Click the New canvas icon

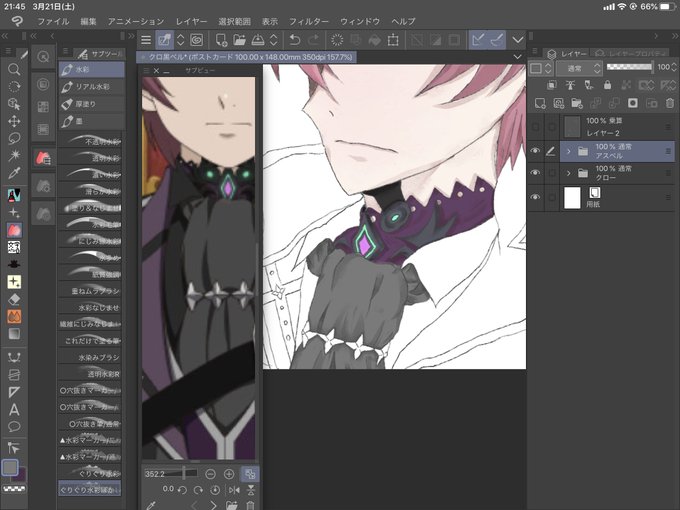point(221,40)
